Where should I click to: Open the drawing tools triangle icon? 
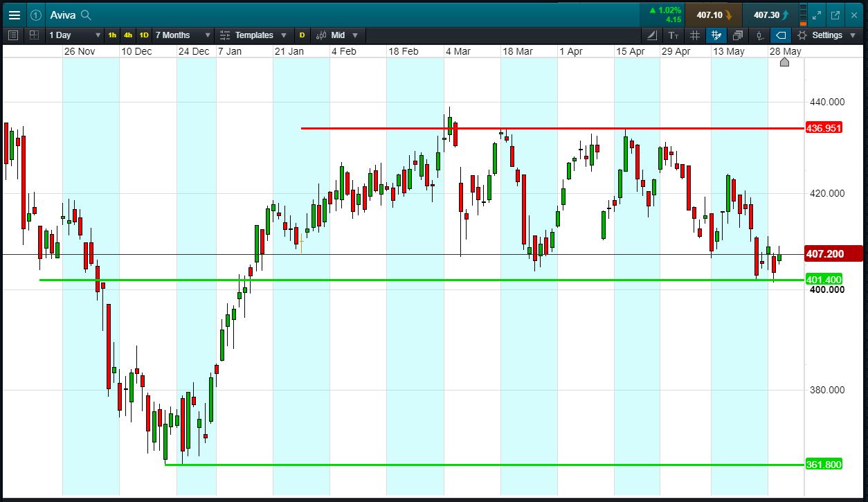tap(652, 35)
